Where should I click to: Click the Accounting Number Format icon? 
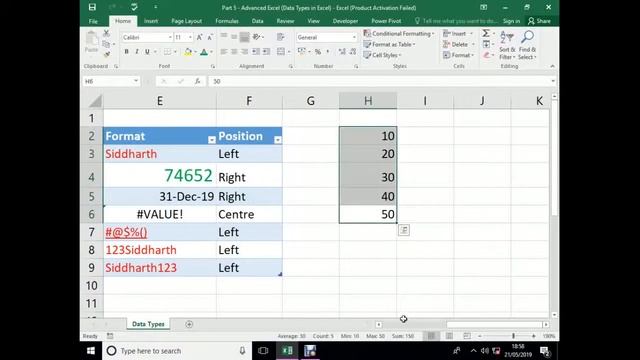302,52
